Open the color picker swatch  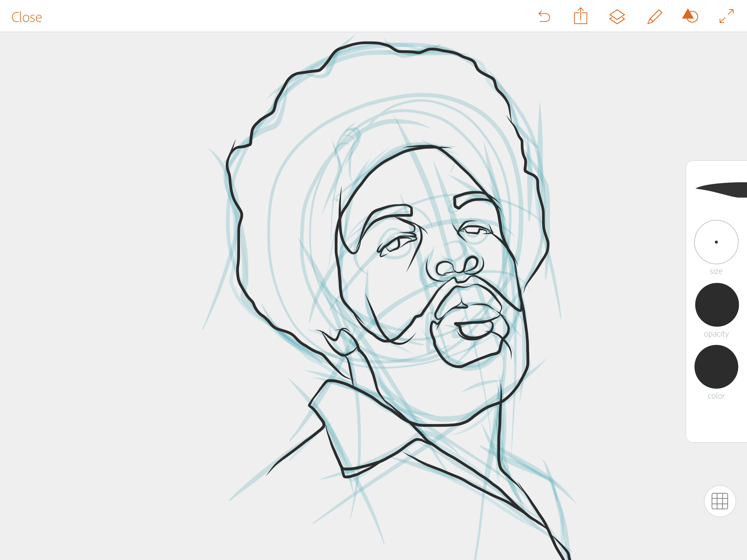716,367
